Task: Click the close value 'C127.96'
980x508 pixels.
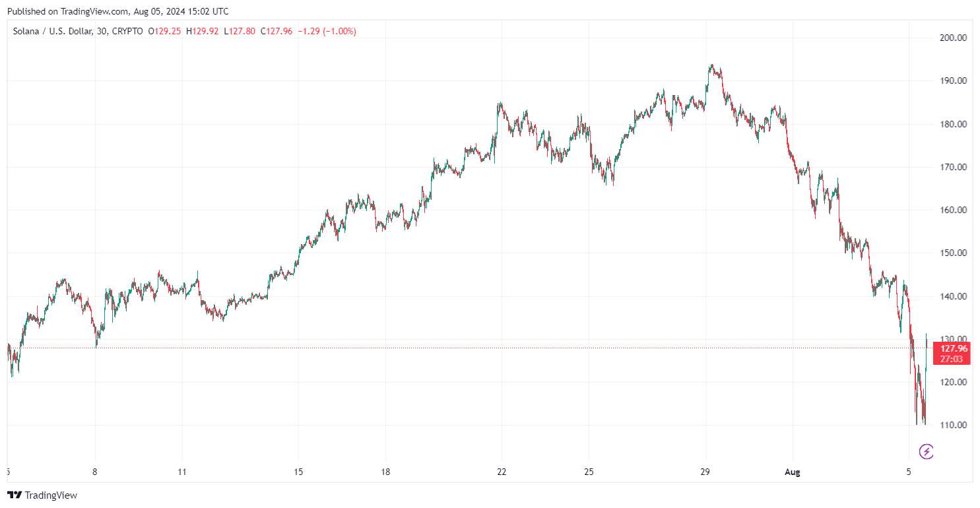Action: click(x=277, y=31)
